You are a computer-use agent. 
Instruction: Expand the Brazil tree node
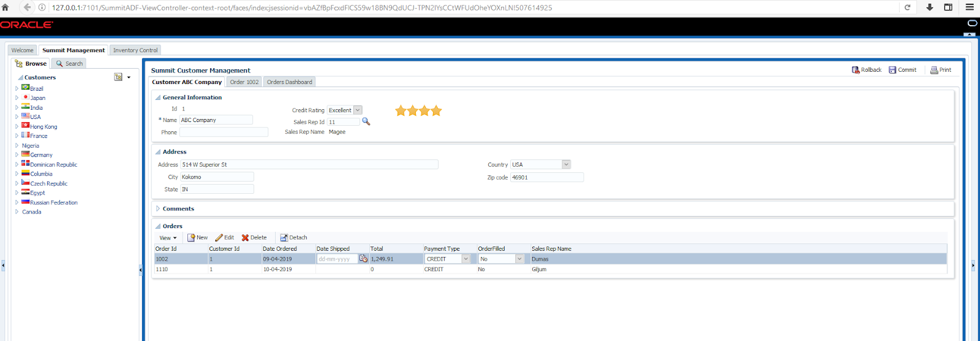click(x=17, y=88)
